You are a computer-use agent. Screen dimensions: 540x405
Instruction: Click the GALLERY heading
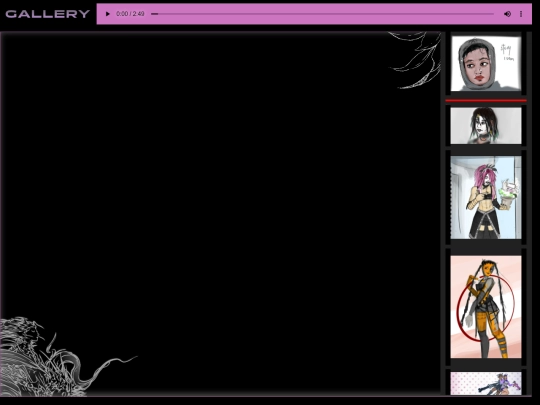[48, 14]
